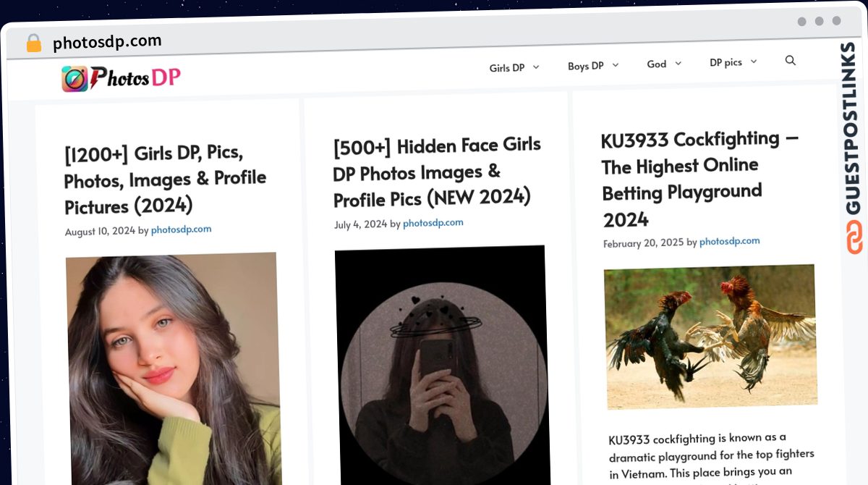Click author photosdp.com under the February 20 post

[x=729, y=241]
